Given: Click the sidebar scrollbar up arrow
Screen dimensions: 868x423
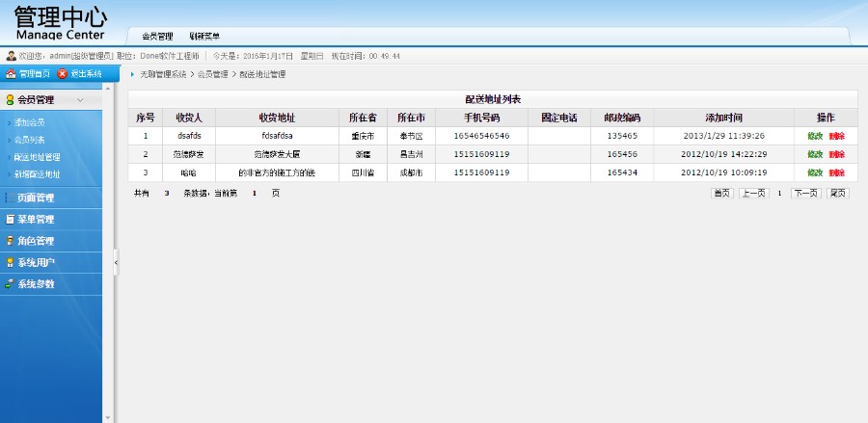Looking at the screenshot, I should (x=108, y=88).
